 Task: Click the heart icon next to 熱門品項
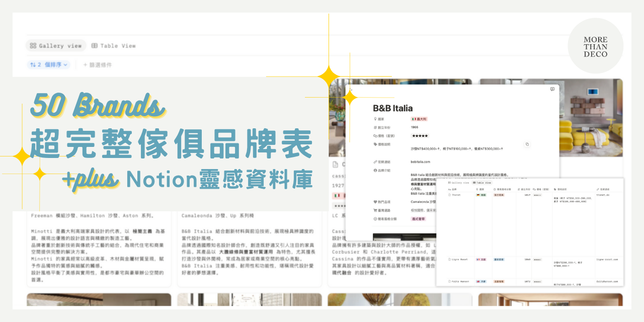click(x=374, y=202)
